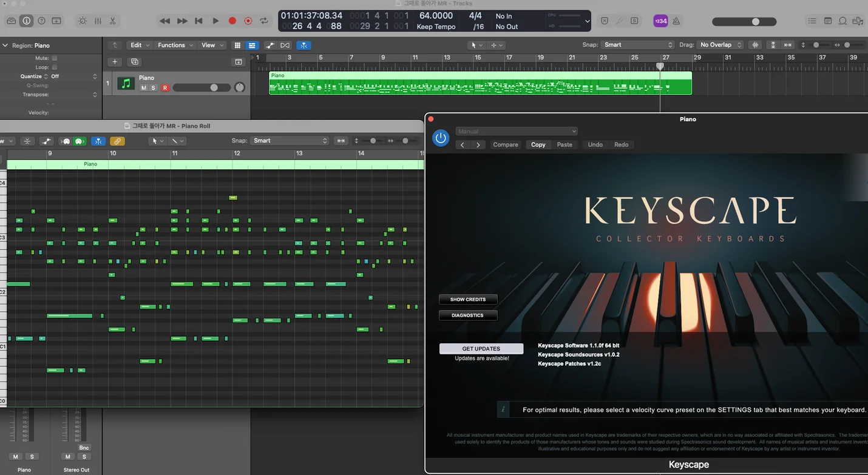Enable the region Mute checkbox

pos(54,58)
